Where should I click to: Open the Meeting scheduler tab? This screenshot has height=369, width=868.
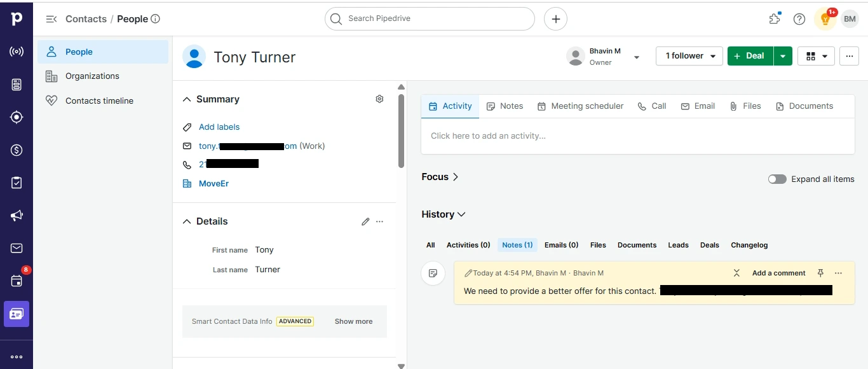580,106
